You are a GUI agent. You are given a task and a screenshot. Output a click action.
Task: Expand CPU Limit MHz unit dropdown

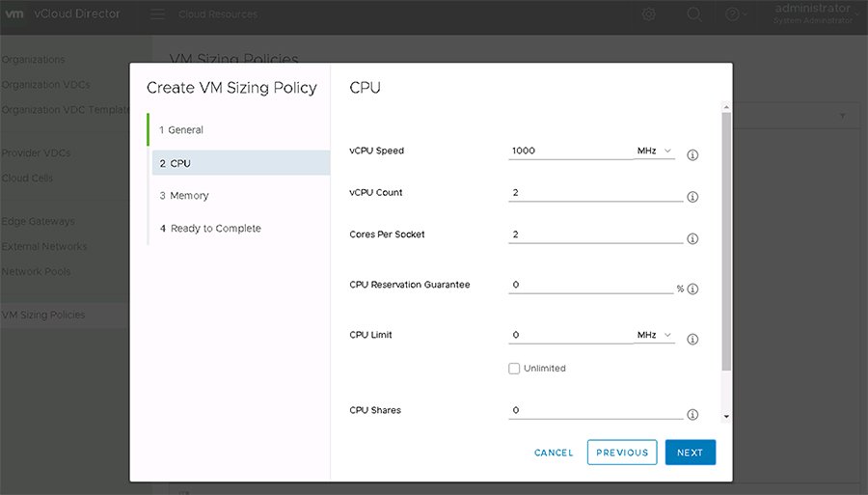click(654, 335)
